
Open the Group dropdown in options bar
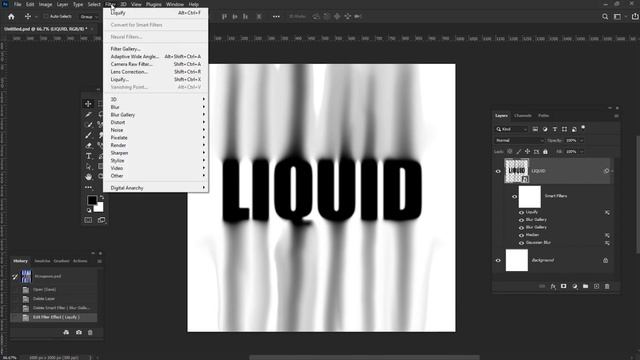coord(89,17)
